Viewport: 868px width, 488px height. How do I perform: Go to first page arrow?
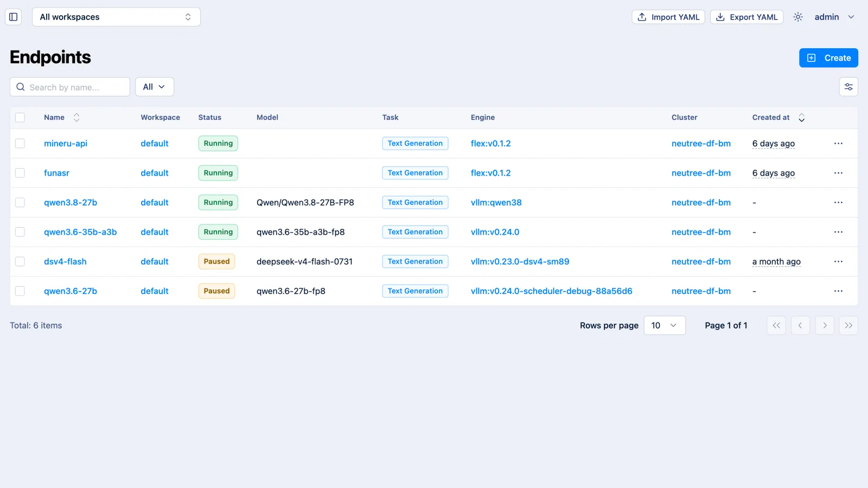click(x=776, y=325)
